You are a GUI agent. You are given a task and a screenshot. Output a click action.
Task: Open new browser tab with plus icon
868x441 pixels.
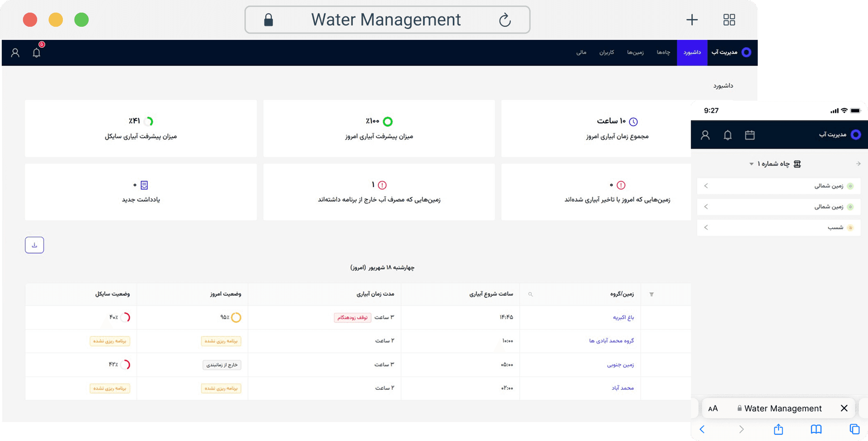click(x=692, y=20)
